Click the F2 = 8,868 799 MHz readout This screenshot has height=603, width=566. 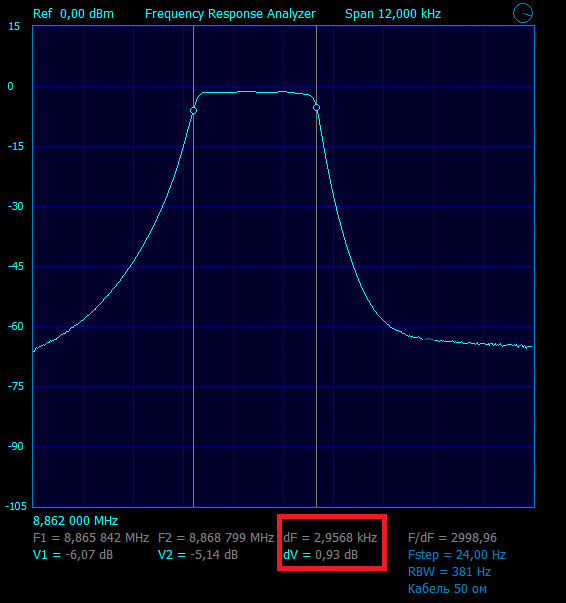click(x=216, y=538)
